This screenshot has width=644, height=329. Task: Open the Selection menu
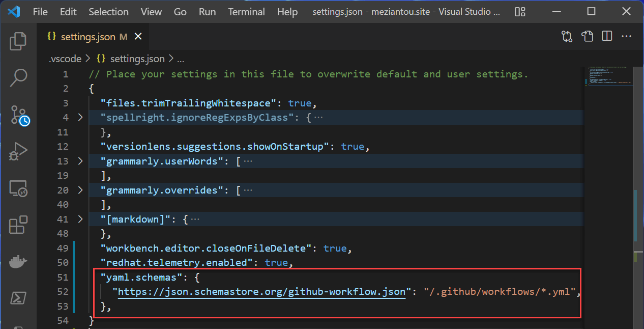point(108,11)
